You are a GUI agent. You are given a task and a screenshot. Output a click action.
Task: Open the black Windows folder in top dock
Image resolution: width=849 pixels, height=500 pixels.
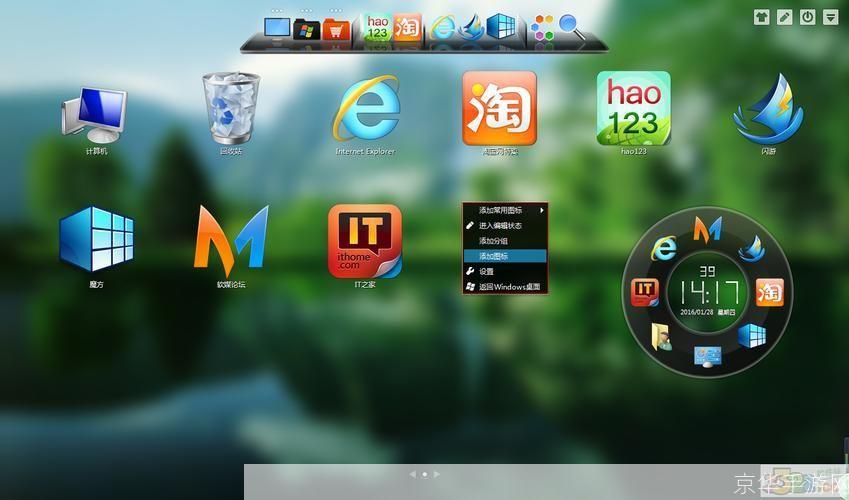[x=306, y=29]
